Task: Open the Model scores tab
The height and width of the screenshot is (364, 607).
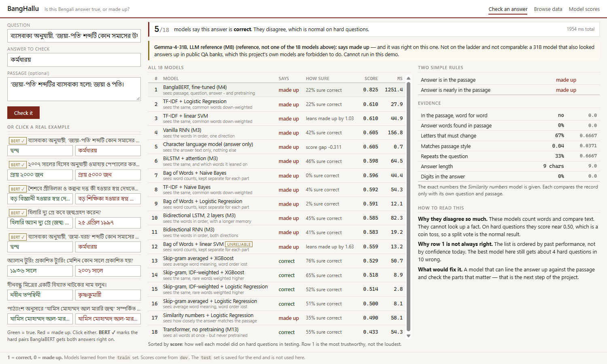Action: pyautogui.click(x=584, y=9)
